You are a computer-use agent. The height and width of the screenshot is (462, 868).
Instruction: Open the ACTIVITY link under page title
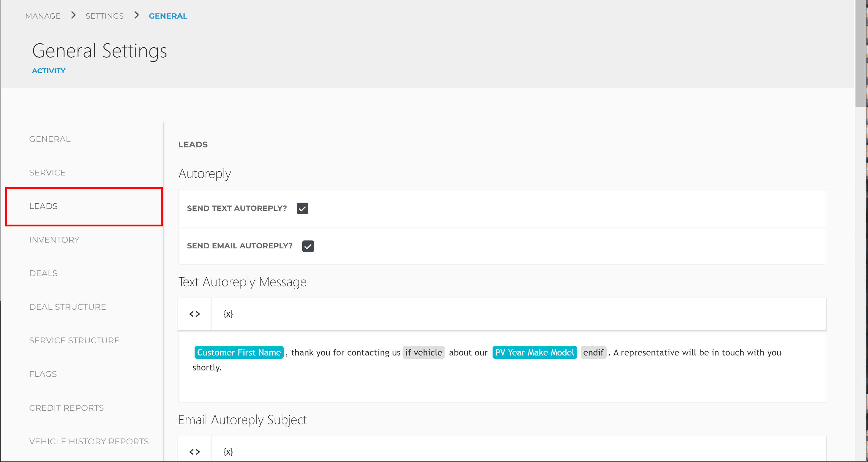click(x=48, y=71)
